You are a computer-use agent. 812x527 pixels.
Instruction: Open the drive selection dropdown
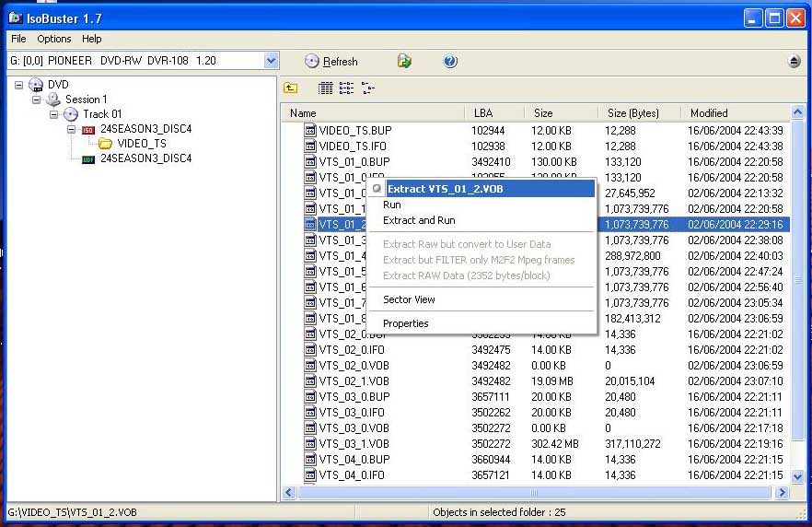tap(271, 61)
